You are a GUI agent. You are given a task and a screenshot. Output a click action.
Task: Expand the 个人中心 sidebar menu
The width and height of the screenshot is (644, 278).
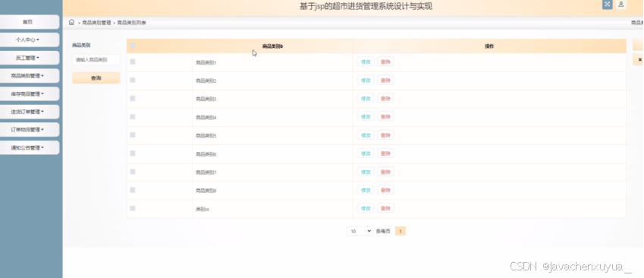pyautogui.click(x=28, y=40)
